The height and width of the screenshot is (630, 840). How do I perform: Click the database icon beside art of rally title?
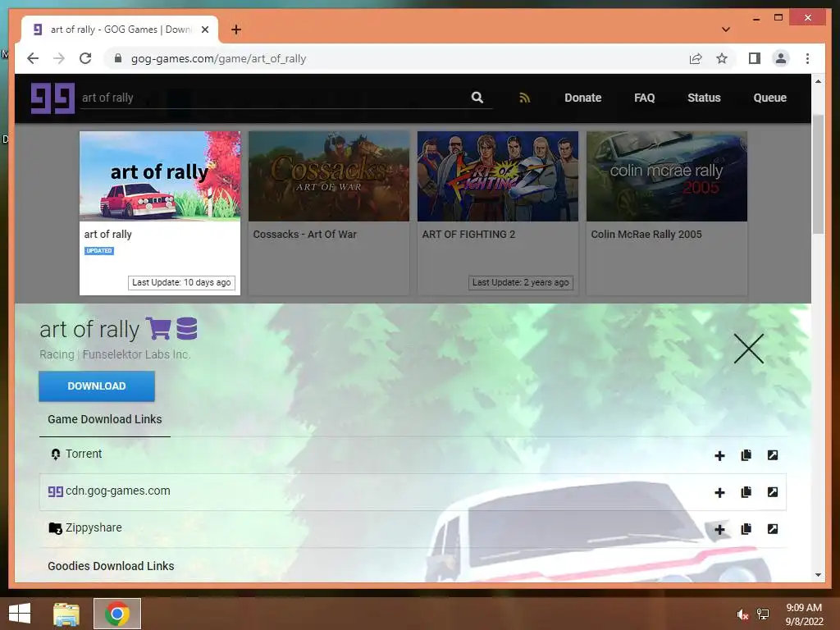tap(187, 328)
